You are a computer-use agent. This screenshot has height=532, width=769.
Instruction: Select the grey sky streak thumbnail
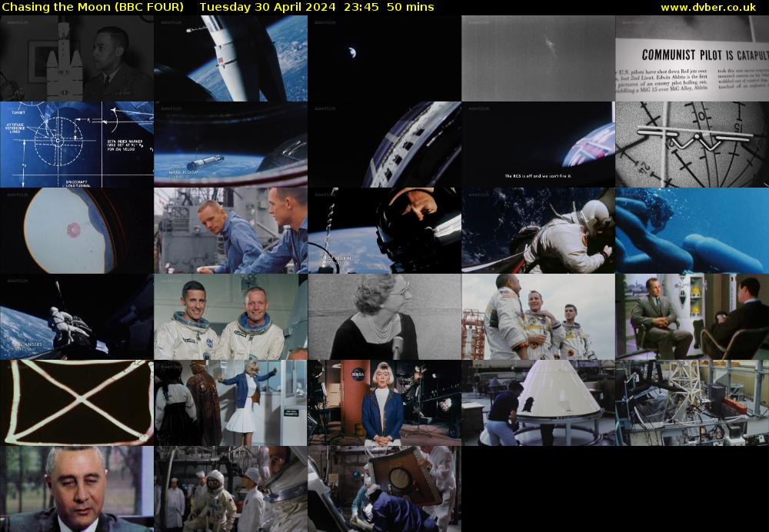click(538, 58)
